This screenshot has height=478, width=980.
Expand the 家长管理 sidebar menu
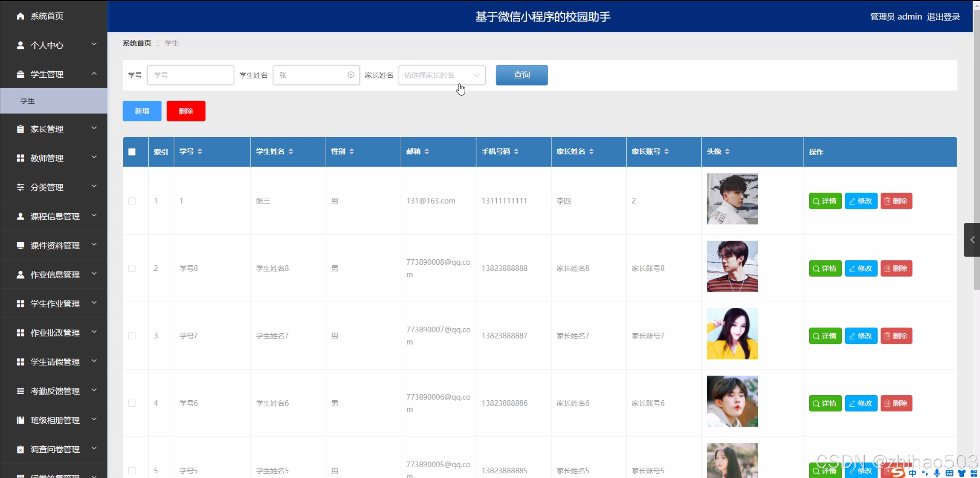pyautogui.click(x=54, y=129)
